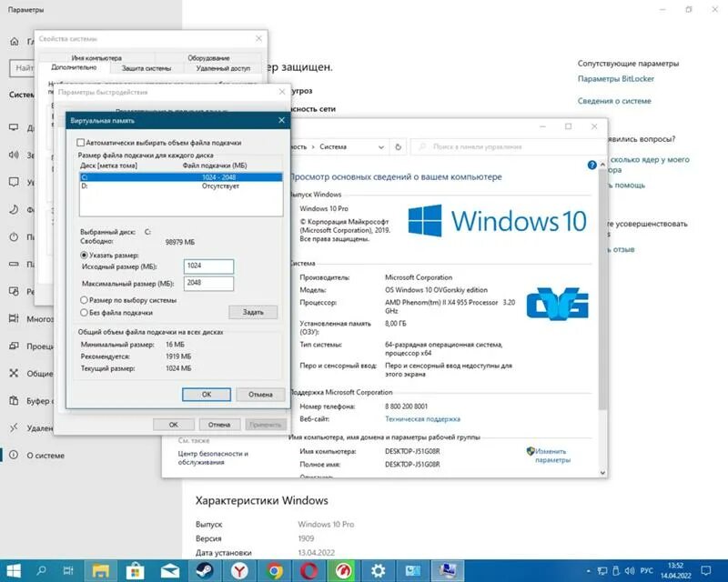Click the Control Panel search box
The height and width of the screenshot is (582, 728).
point(508,147)
